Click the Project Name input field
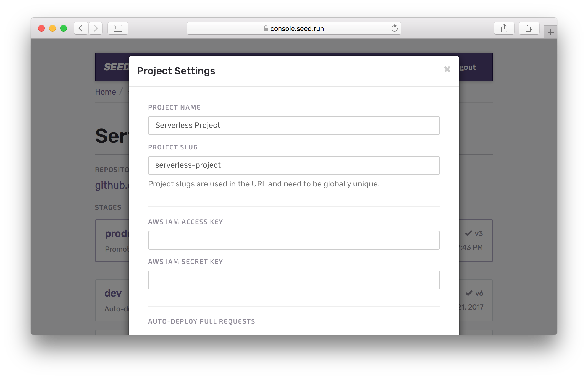The image size is (588, 379). [x=294, y=126]
